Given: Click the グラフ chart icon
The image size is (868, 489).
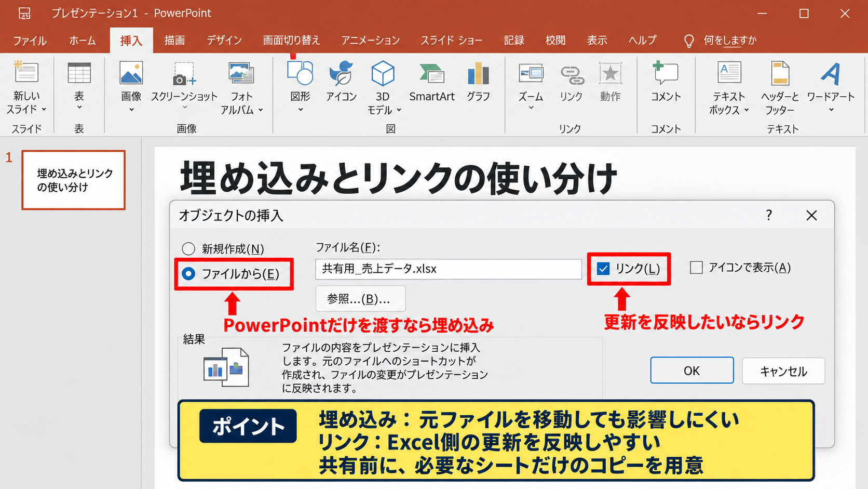Looking at the screenshot, I should click(x=478, y=73).
